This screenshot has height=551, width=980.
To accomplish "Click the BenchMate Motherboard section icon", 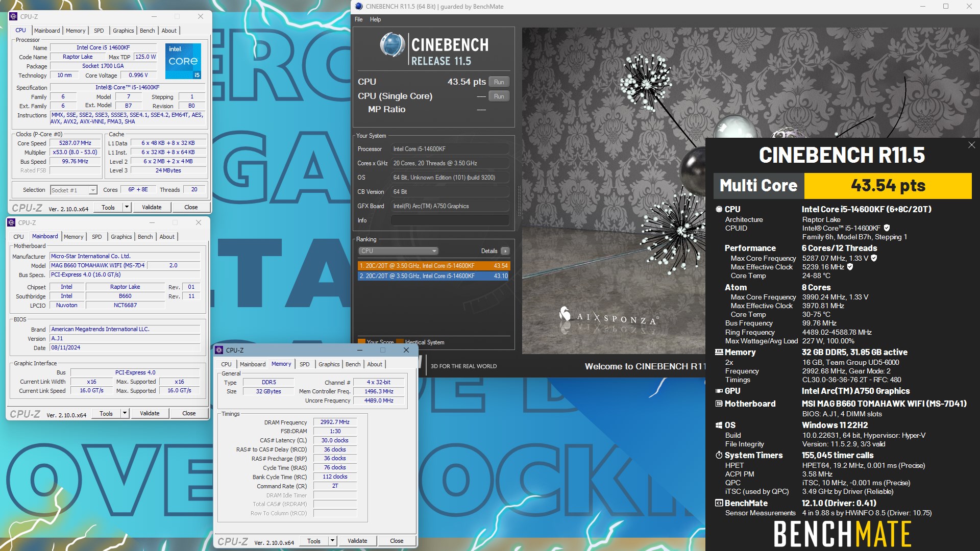I will pyautogui.click(x=719, y=404).
